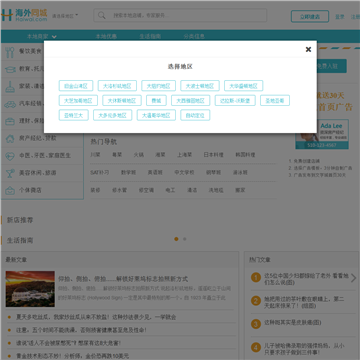360x360 pixels.
Task: Pick 大休斯顿地区 region button
Action: (122, 100)
